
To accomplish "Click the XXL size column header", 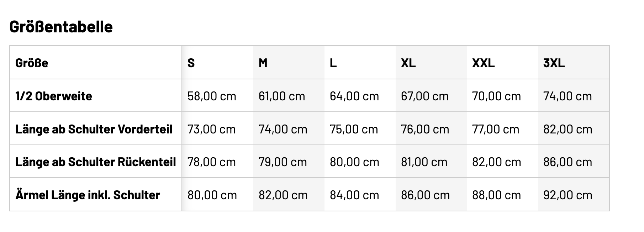I will pos(483,63).
